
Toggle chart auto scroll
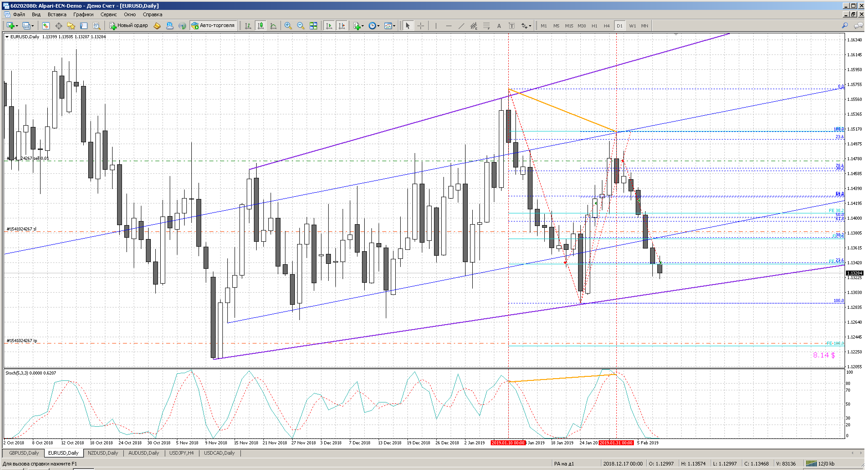329,26
